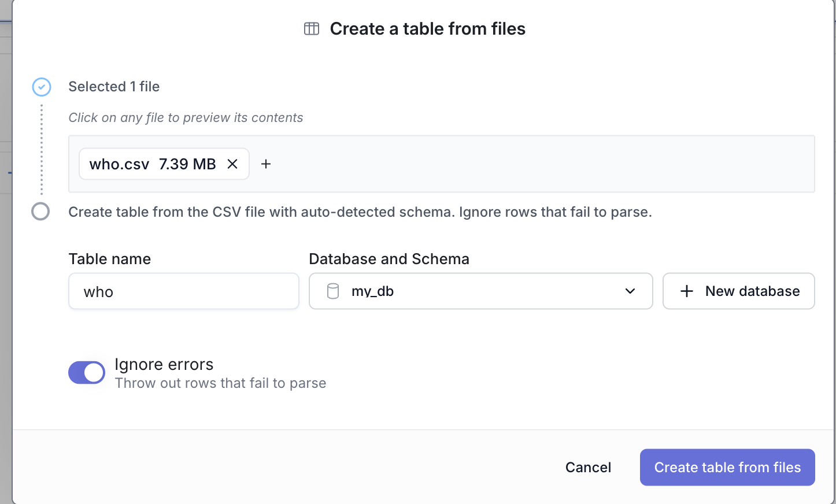Add another file with the plus icon

point(266,164)
